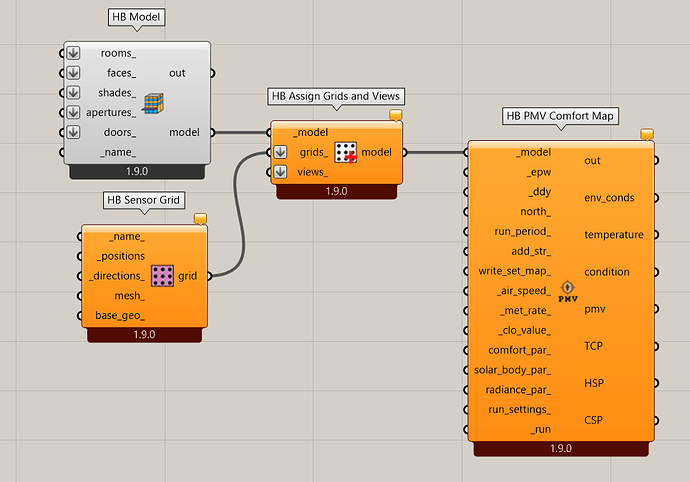Click the arrow icon beside rooms_ input
The image size is (690, 482).
coord(73,53)
